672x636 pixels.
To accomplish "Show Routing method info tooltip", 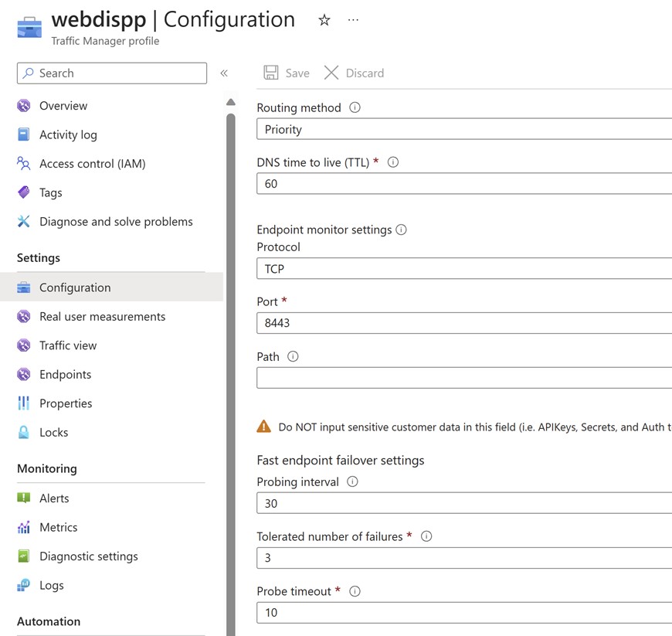I will (355, 107).
